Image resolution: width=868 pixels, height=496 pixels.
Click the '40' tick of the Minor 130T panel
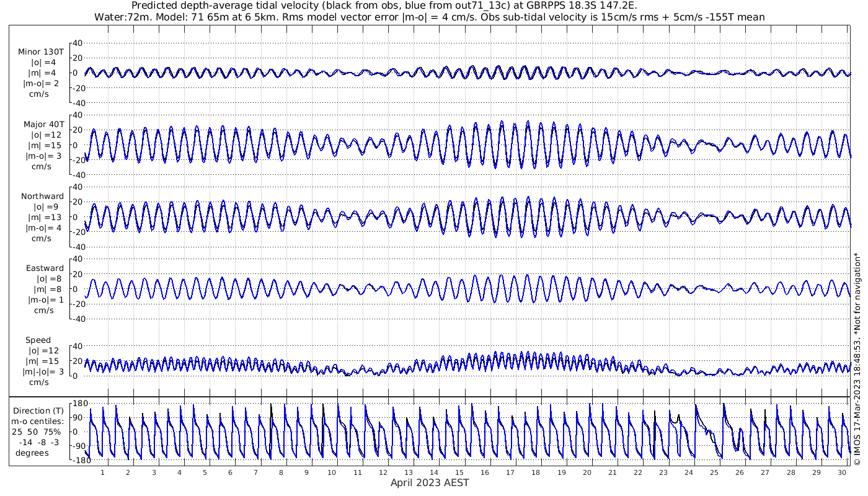pyautogui.click(x=78, y=43)
